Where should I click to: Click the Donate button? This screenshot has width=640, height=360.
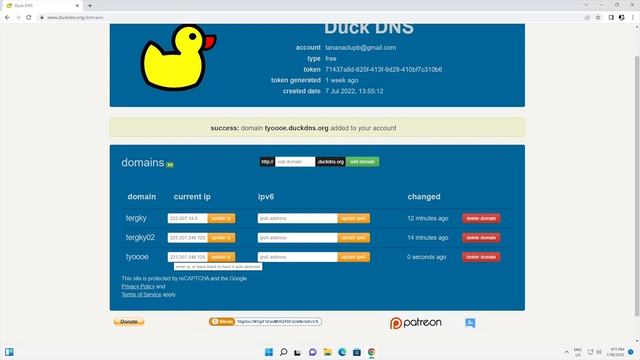[129, 322]
